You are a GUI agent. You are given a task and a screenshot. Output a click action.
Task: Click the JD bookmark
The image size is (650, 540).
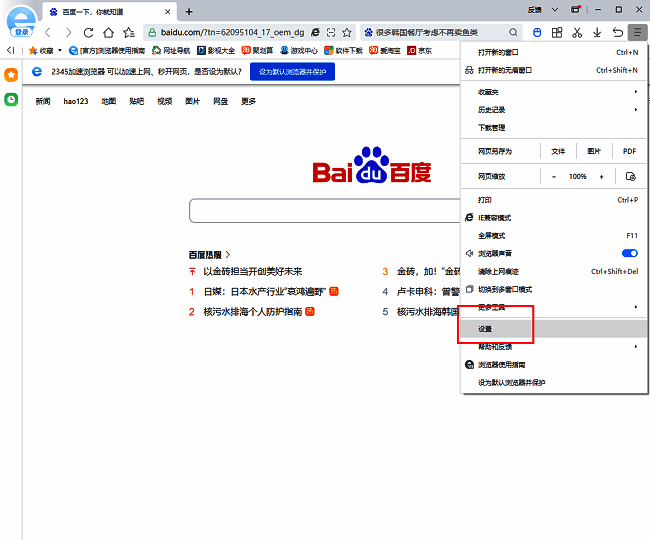(x=420, y=51)
